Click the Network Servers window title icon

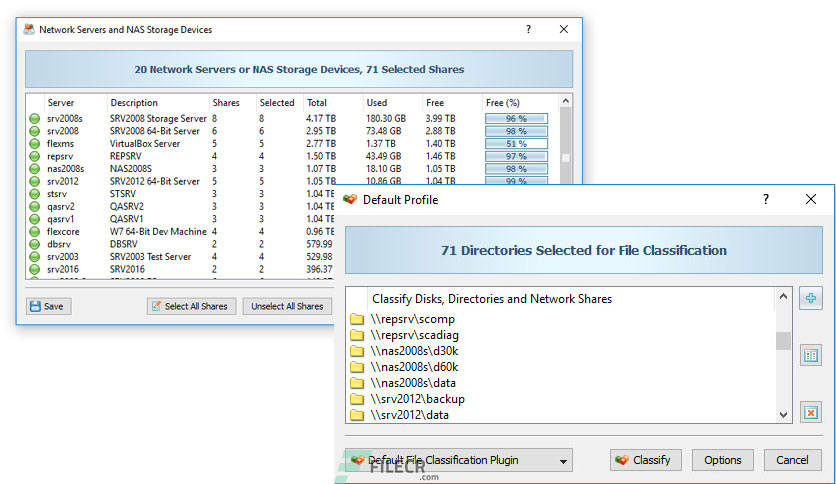pyautogui.click(x=29, y=29)
